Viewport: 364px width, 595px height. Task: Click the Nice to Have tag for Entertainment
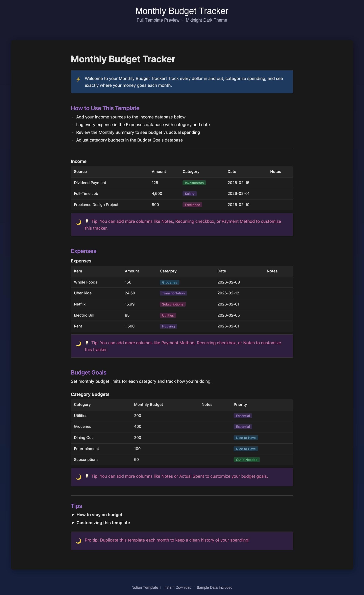click(x=246, y=449)
